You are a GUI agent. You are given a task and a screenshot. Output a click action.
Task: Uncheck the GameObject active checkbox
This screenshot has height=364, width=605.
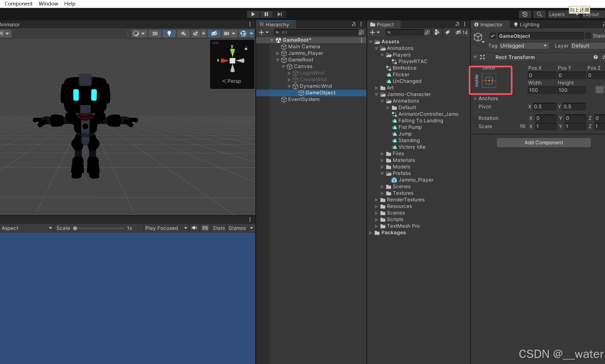pos(493,36)
